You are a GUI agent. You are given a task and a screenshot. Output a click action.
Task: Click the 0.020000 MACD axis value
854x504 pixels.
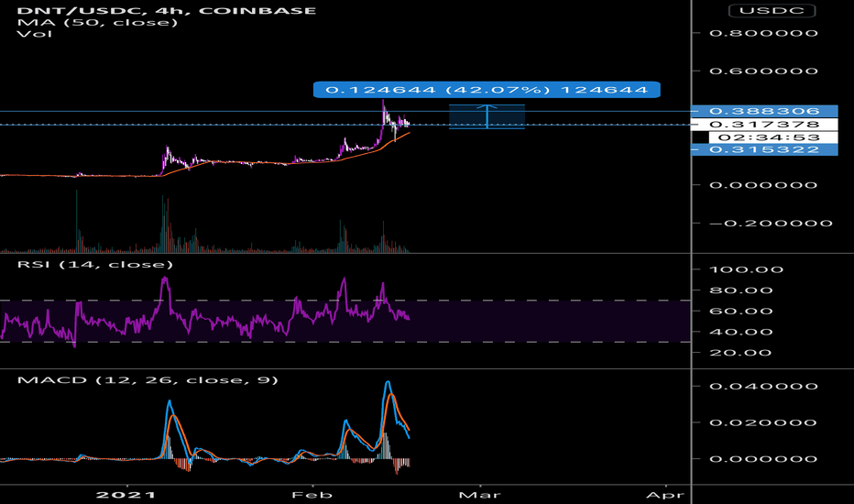[763, 422]
